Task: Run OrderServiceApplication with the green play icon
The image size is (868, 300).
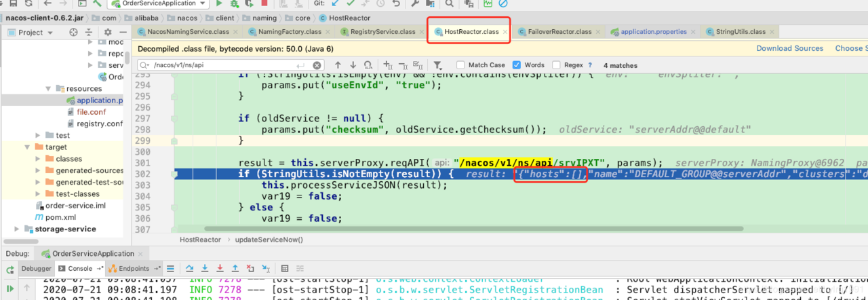Action: coord(219,4)
